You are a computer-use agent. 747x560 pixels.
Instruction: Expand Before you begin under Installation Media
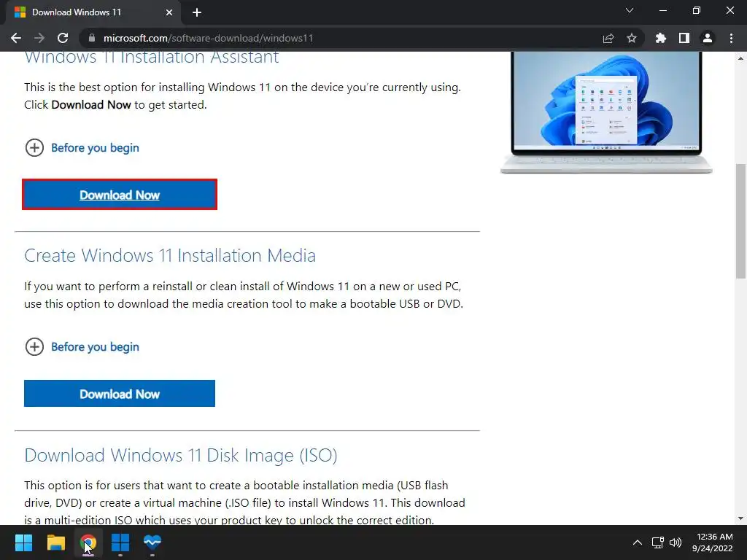tap(82, 346)
